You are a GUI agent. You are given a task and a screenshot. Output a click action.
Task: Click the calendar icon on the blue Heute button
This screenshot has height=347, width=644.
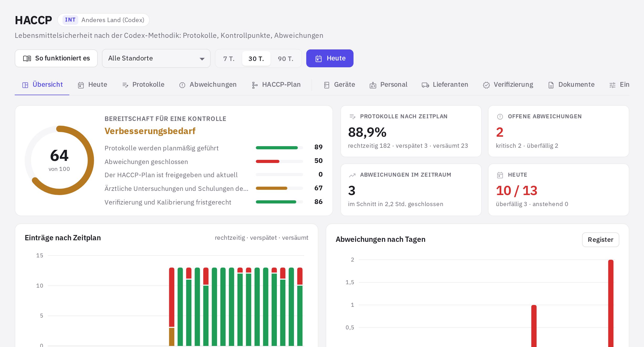[x=318, y=58]
